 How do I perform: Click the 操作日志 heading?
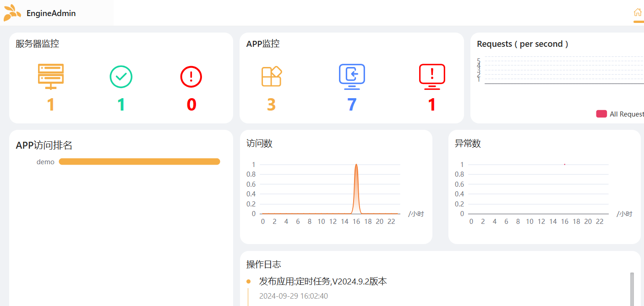pyautogui.click(x=264, y=265)
